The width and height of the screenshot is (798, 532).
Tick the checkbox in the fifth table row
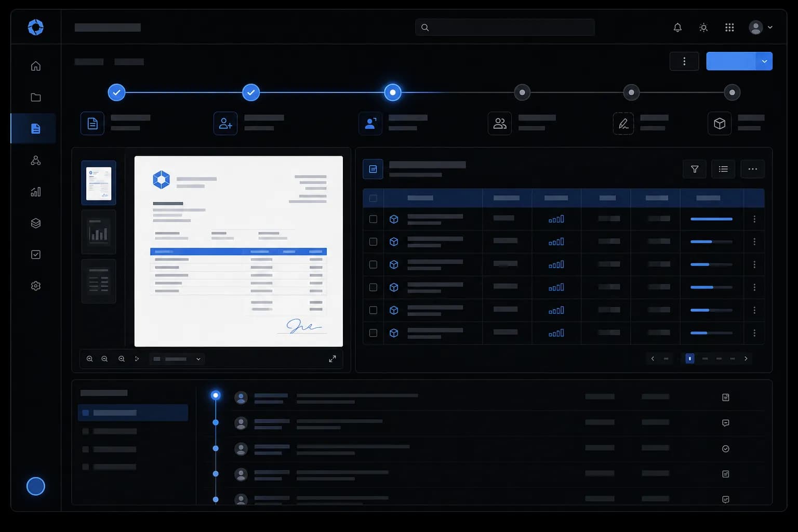coord(373,310)
